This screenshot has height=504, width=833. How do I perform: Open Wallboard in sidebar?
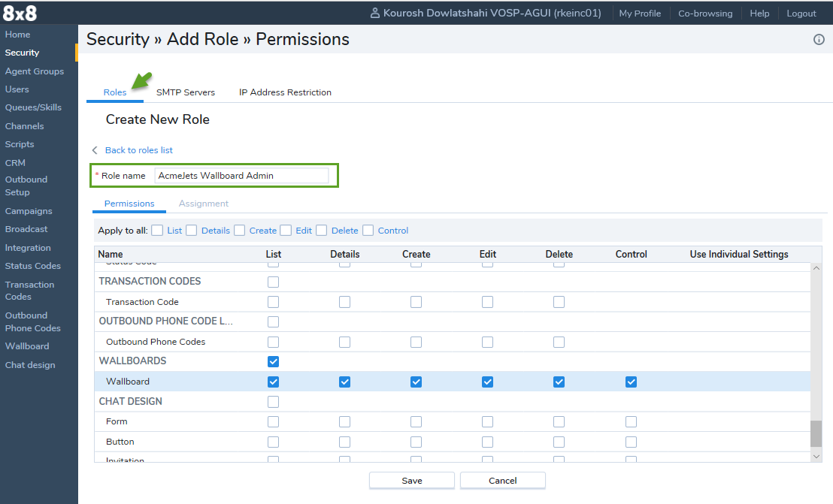click(x=26, y=346)
